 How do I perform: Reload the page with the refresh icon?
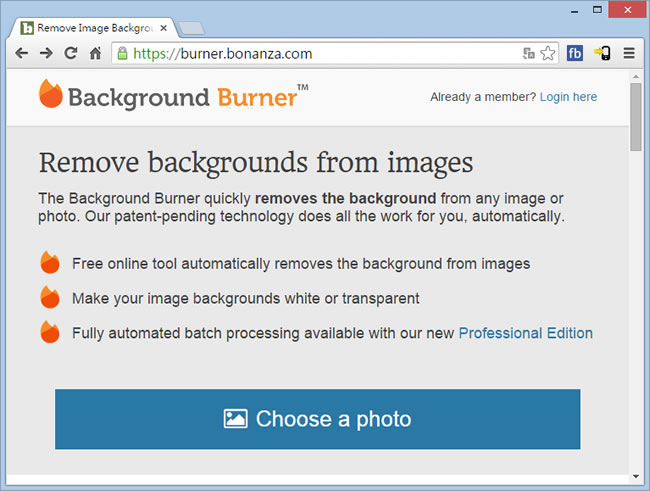[x=71, y=53]
